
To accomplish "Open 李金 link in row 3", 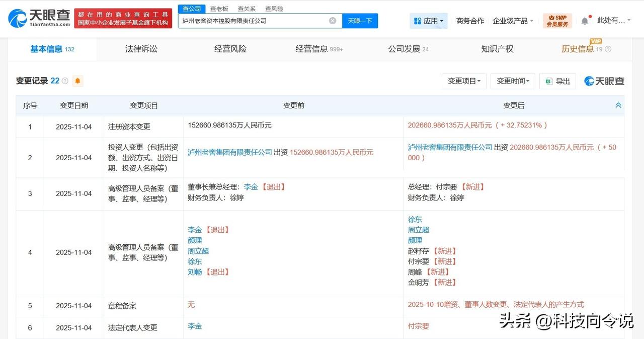I will 251,187.
